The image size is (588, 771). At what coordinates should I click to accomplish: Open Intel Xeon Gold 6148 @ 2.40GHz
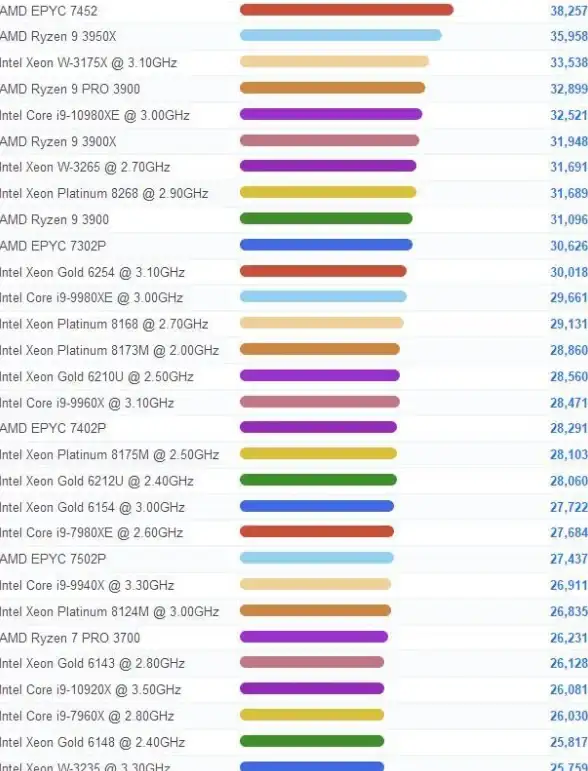point(92,742)
